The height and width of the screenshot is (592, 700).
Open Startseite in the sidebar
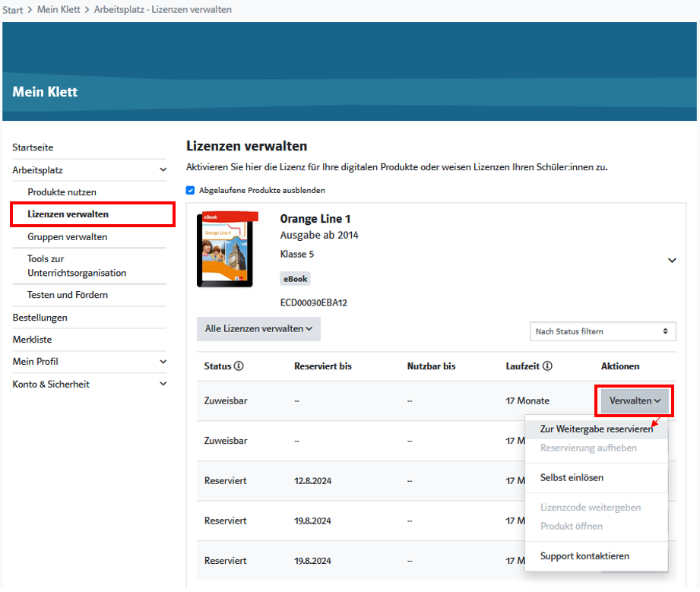(x=33, y=147)
